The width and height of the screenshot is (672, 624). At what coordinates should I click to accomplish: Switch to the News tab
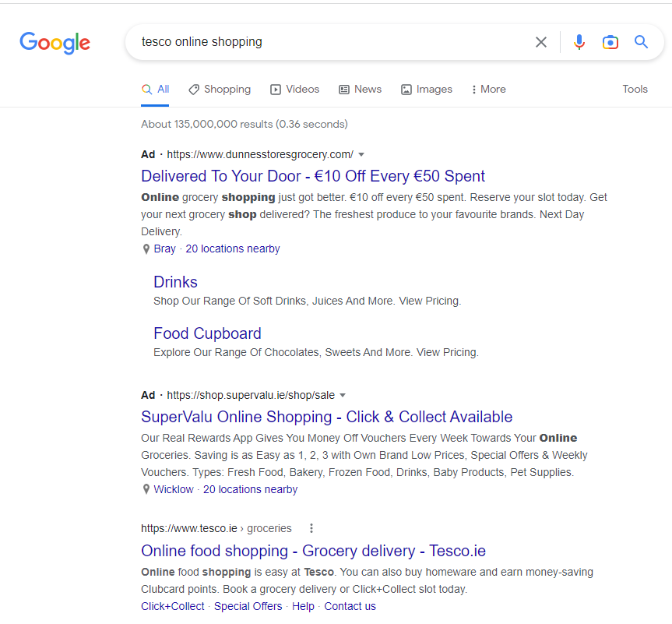[360, 89]
